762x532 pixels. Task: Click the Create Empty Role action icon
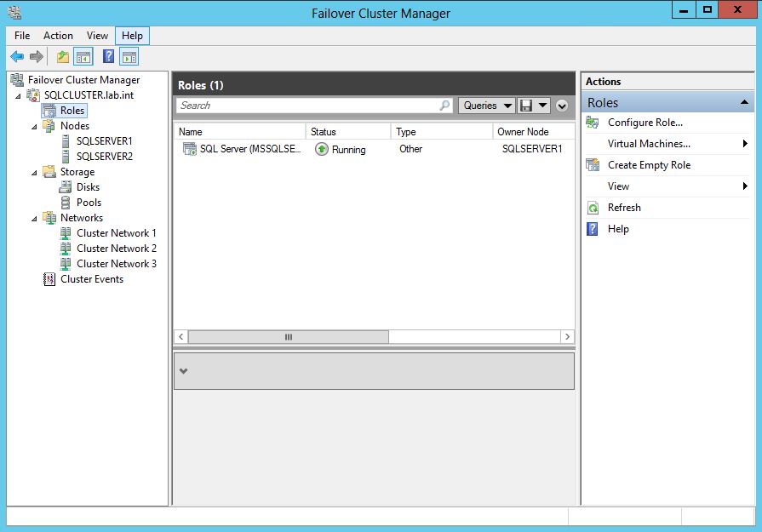tap(593, 165)
